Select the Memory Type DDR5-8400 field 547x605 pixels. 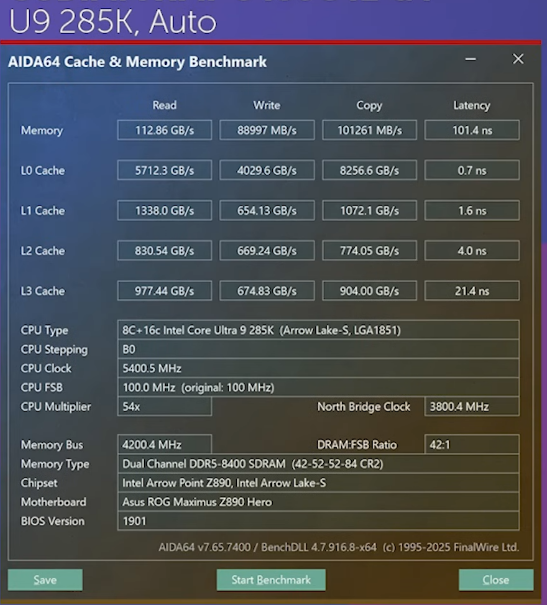(x=318, y=463)
